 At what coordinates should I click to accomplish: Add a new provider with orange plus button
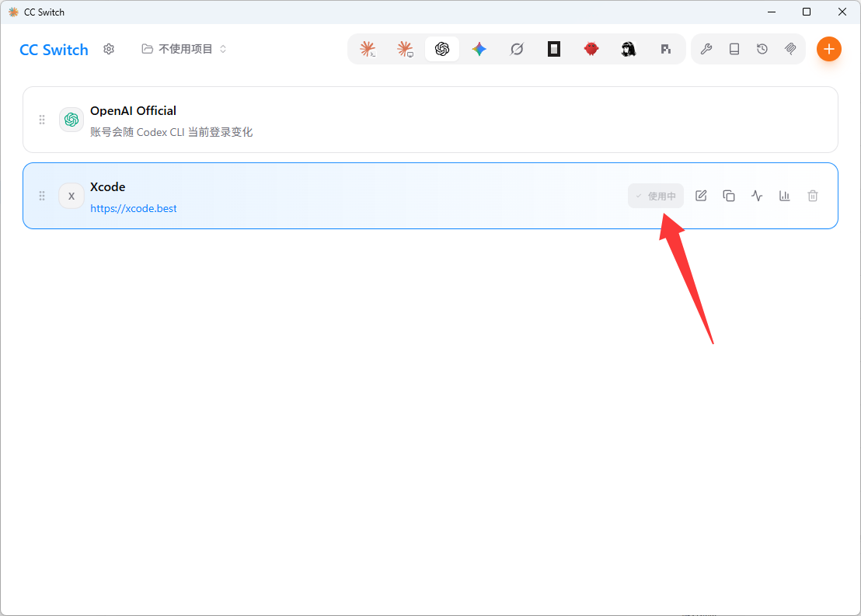tap(829, 50)
